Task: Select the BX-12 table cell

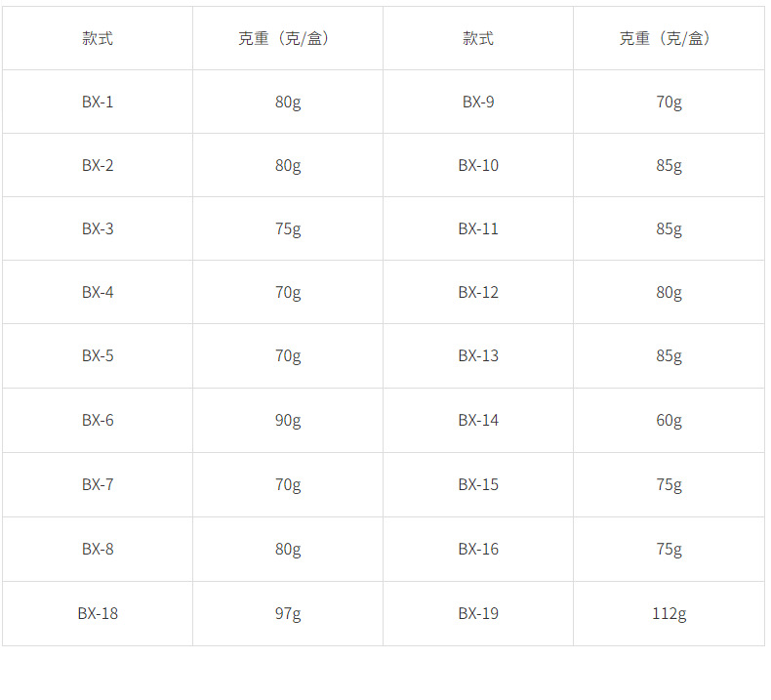Action: (x=478, y=292)
